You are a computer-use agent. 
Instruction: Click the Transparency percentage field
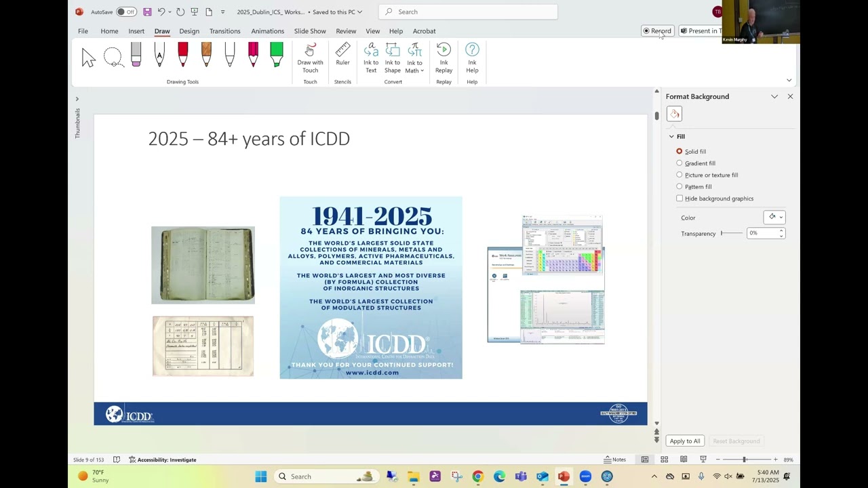tap(762, 233)
